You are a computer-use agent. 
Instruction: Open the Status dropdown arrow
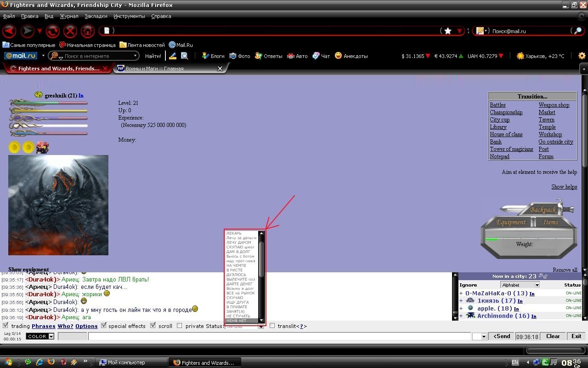tap(260, 326)
